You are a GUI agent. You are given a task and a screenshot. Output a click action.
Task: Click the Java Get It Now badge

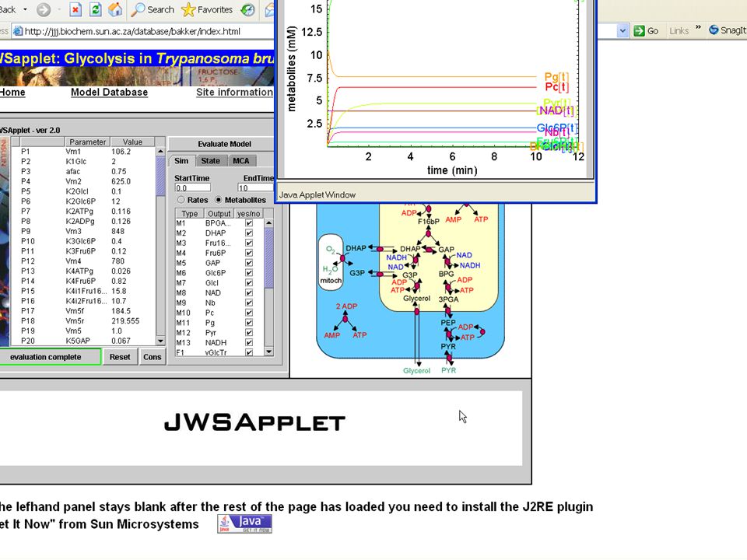[x=244, y=523]
